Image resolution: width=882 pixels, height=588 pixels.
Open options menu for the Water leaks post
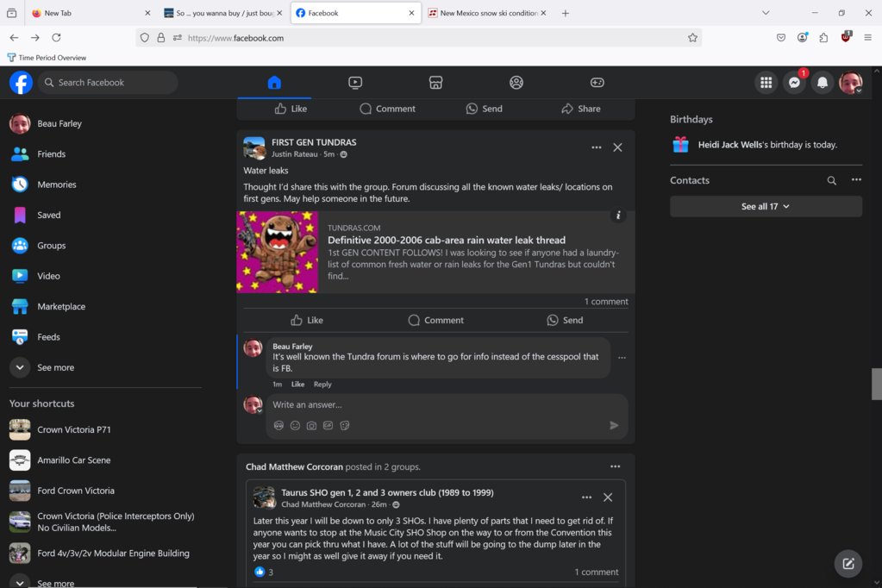tap(597, 147)
